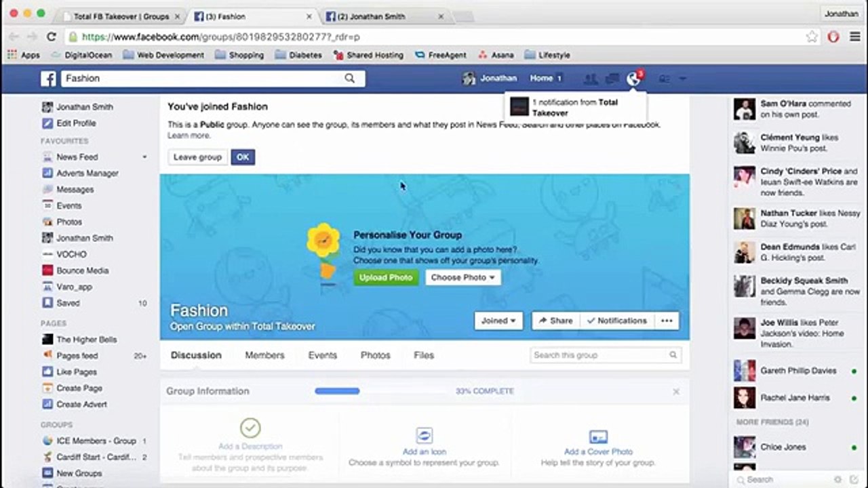Open chat with Gareth Phillip Davies
Image resolution: width=868 pixels, height=488 pixels.
[x=797, y=371]
